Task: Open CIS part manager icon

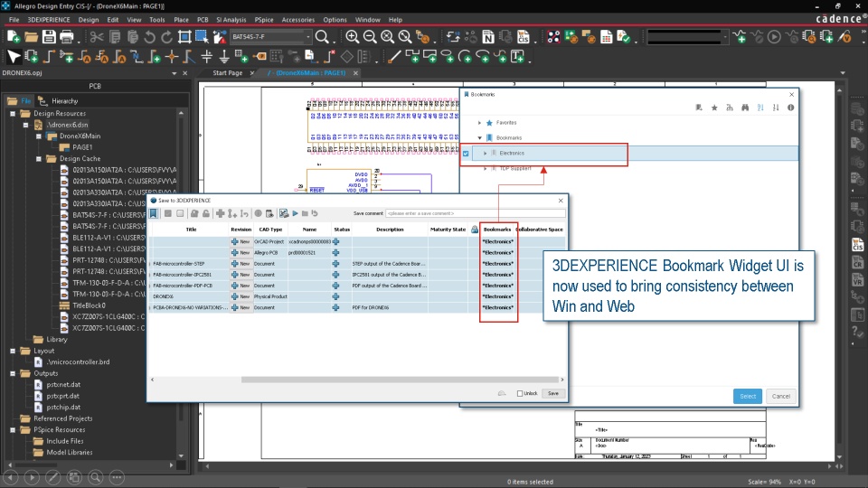Action: point(524,37)
